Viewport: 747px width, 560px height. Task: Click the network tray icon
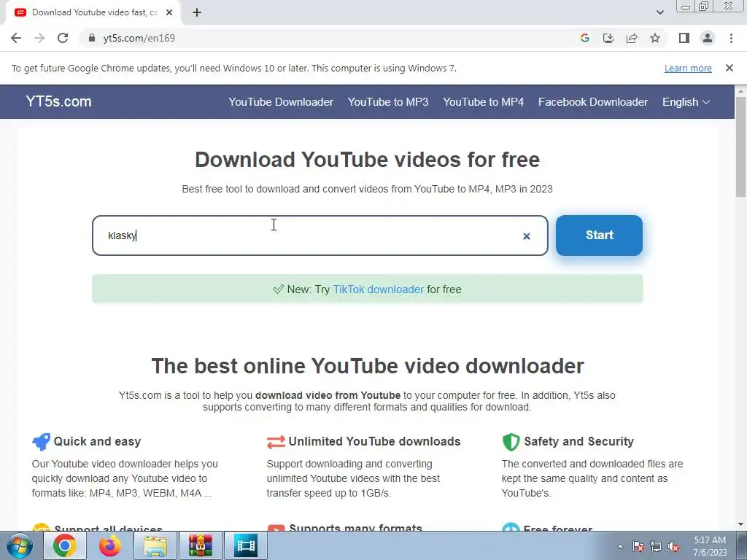pyautogui.click(x=656, y=546)
